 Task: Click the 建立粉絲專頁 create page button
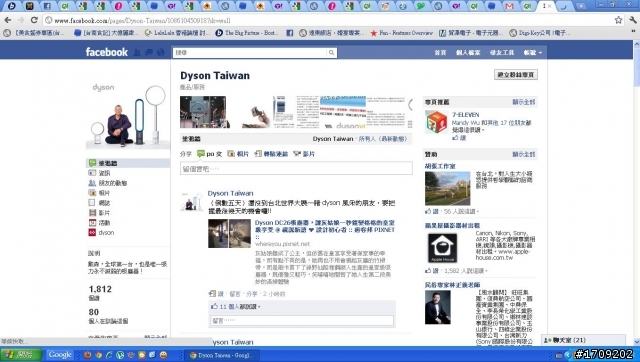click(x=516, y=75)
